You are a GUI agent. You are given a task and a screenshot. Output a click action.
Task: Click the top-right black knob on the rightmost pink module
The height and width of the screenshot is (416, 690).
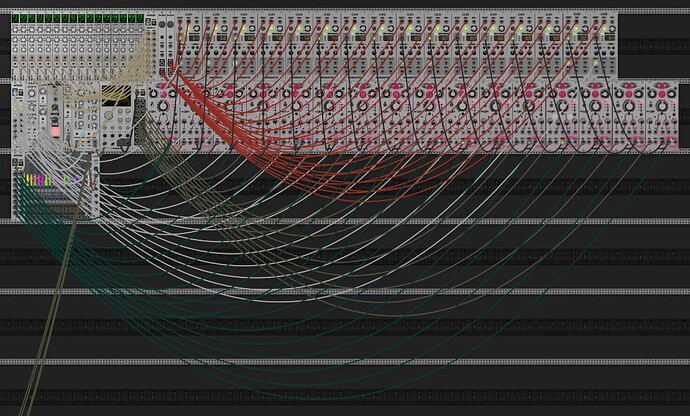click(x=672, y=93)
